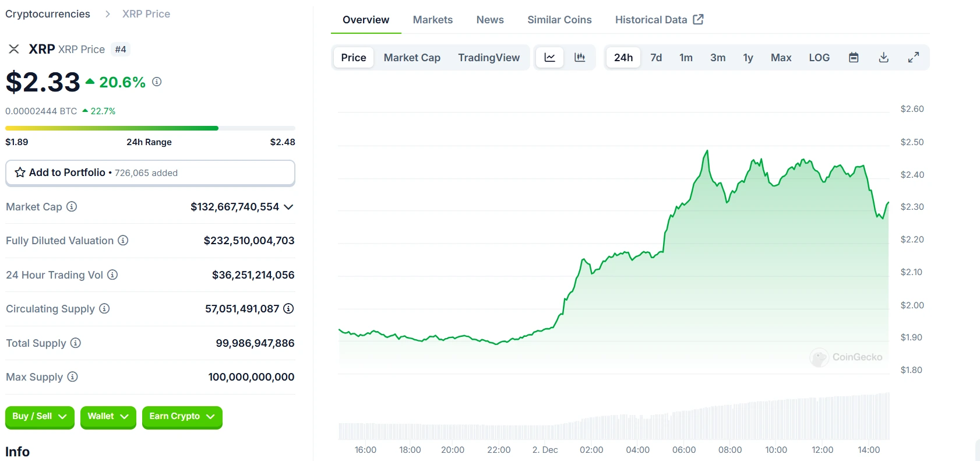Switch to line chart view icon
This screenshot has width=980, height=461.
pos(549,57)
